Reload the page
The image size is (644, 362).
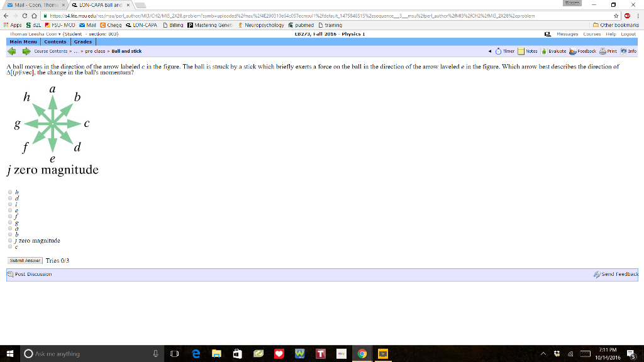click(x=25, y=16)
